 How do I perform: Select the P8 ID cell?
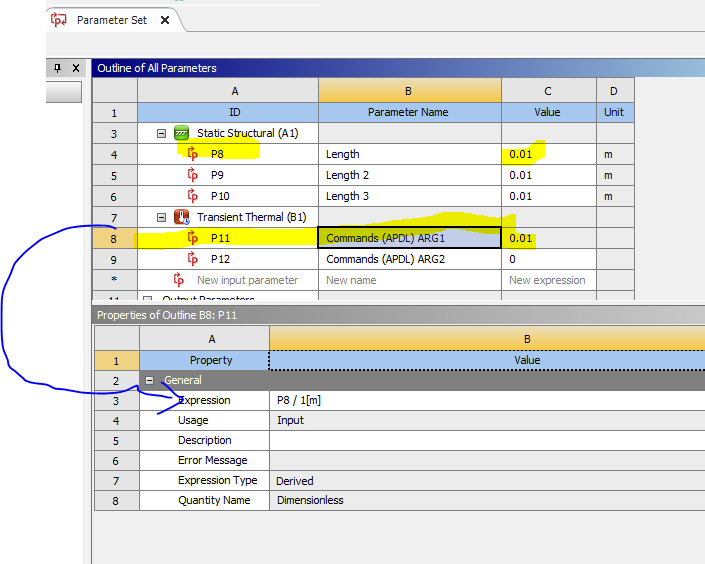click(228, 154)
